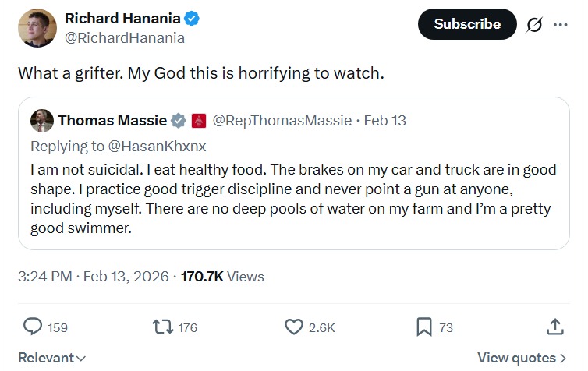Visit the @RichardHanania handle link
Screen dimensions: 588x371
[x=124, y=37]
